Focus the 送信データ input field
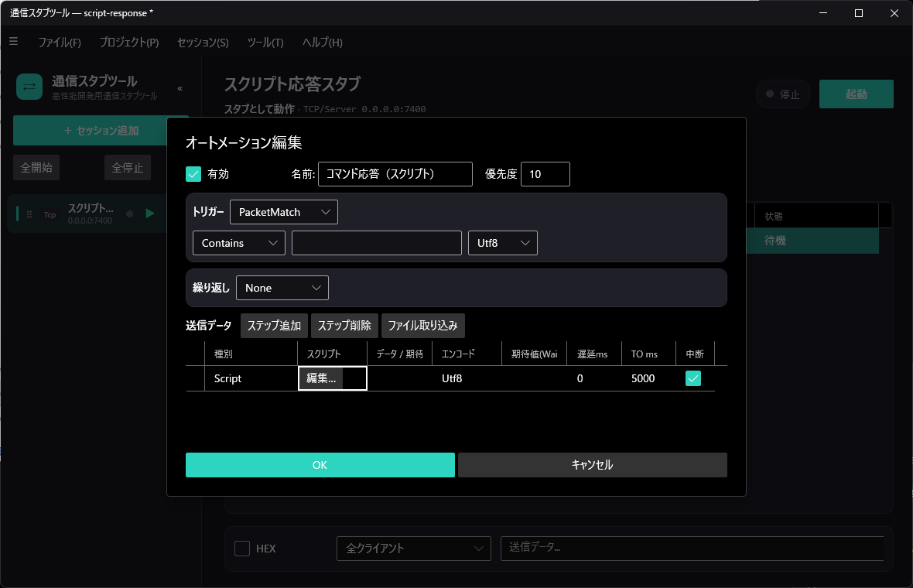 pos(692,549)
